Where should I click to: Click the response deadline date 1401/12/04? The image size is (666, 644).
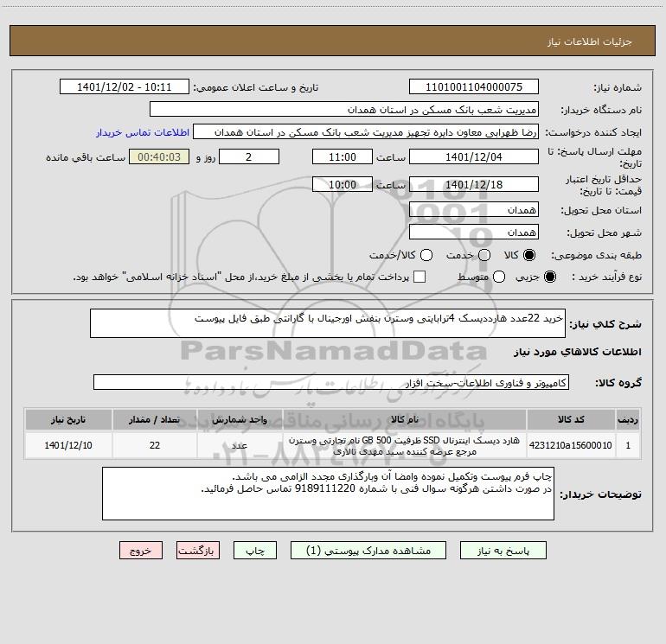474,156
